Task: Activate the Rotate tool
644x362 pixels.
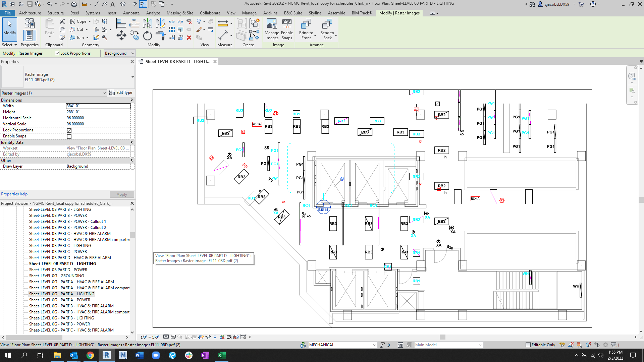Action: tap(148, 36)
